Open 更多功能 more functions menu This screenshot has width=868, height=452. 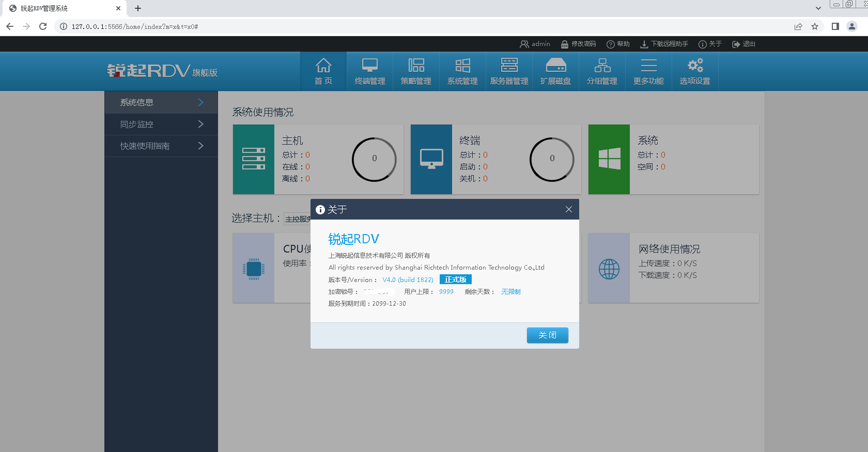[648, 71]
